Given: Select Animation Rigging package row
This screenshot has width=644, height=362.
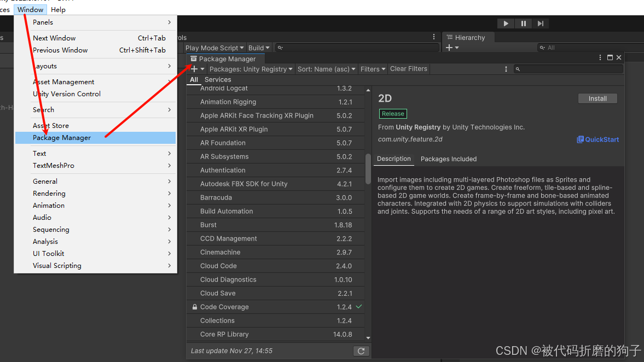Looking at the screenshot, I should coord(276,102).
